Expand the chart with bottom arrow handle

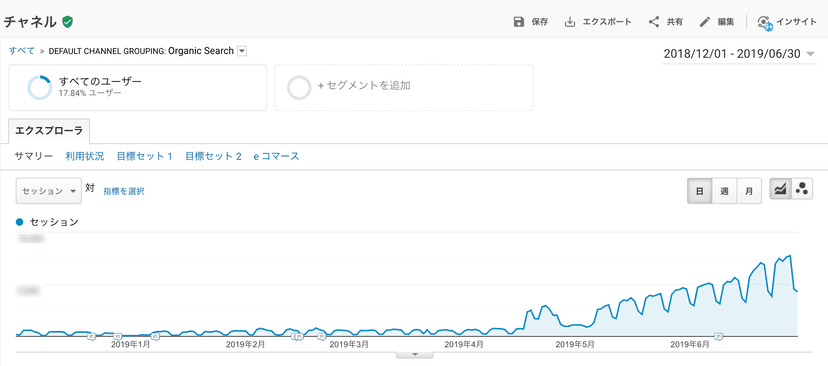(415, 354)
